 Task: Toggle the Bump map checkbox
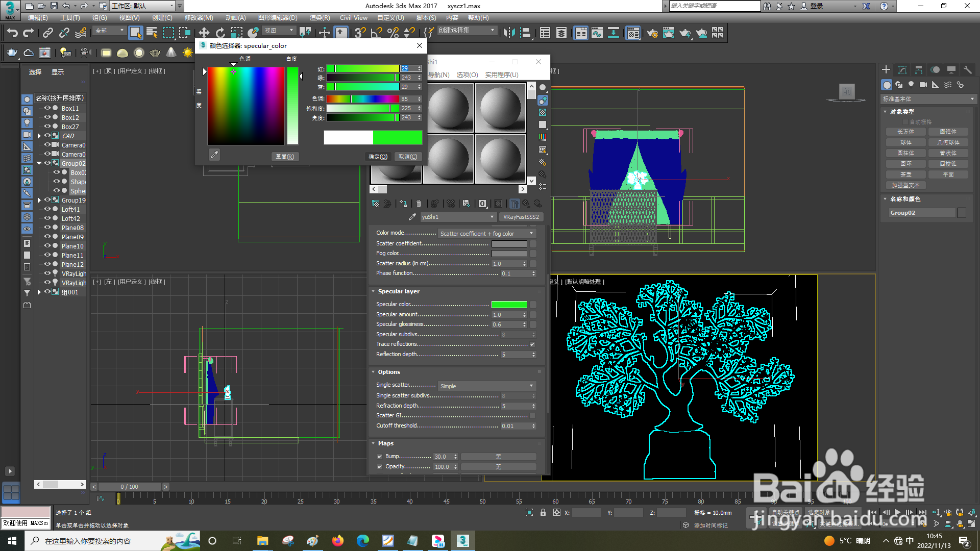pyautogui.click(x=380, y=457)
